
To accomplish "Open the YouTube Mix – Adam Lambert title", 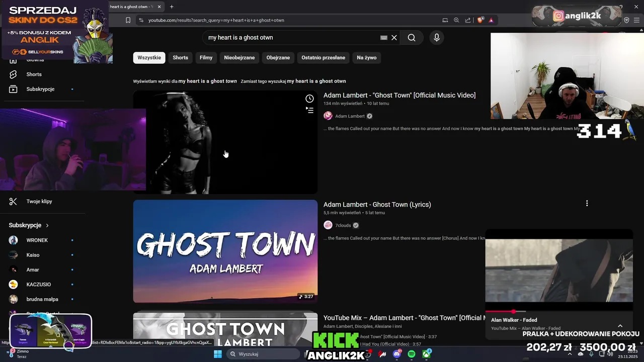I will click(x=404, y=318).
